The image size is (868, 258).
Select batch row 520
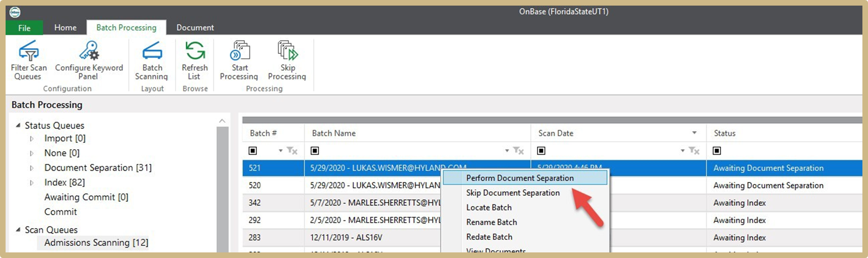pyautogui.click(x=552, y=185)
